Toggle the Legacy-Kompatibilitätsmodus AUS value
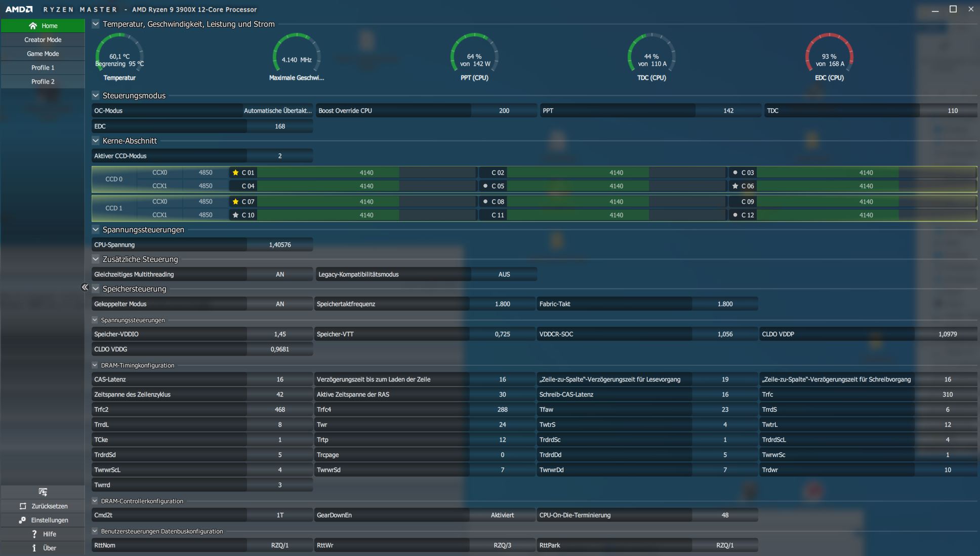The width and height of the screenshot is (980, 556). pos(504,274)
